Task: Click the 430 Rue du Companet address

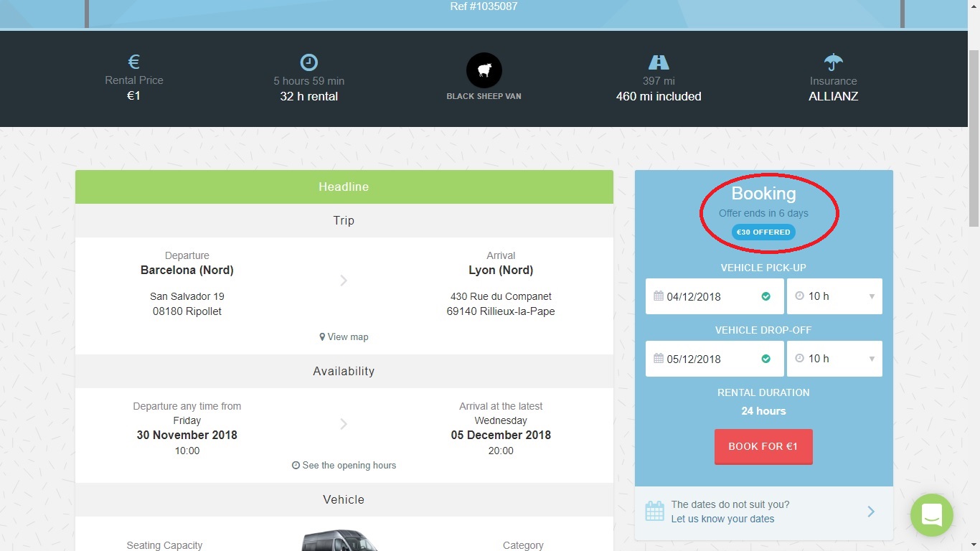Action: pos(501,296)
